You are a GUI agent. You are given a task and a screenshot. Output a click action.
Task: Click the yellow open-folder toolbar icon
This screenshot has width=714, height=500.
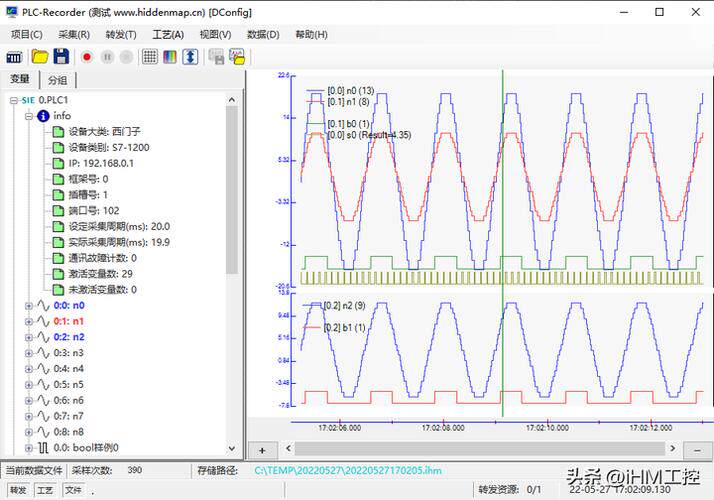tap(40, 57)
